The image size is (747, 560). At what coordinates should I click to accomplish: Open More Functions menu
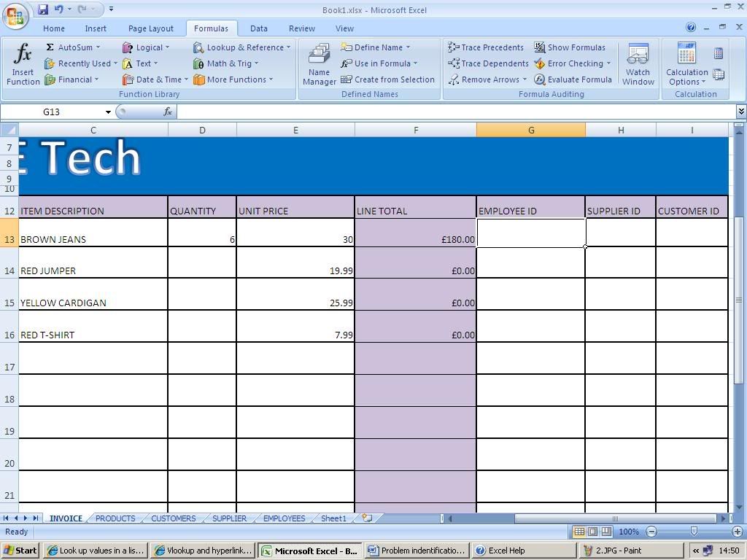pyautogui.click(x=233, y=79)
